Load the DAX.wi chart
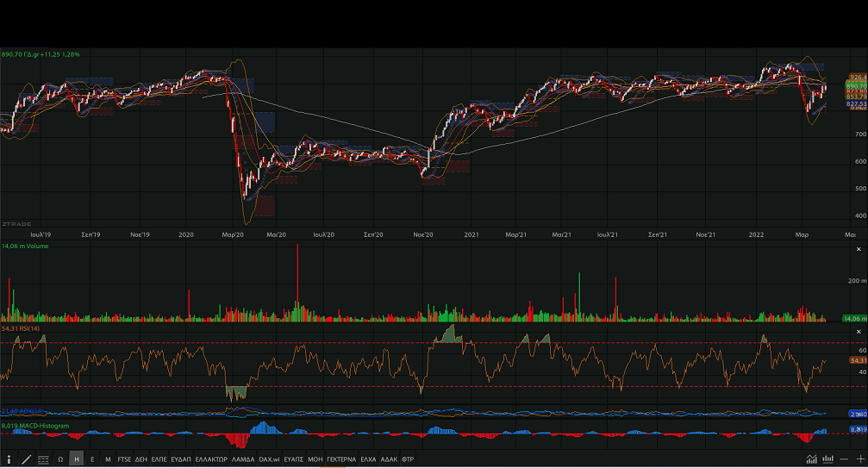This screenshot has width=868, height=468. [x=269, y=459]
